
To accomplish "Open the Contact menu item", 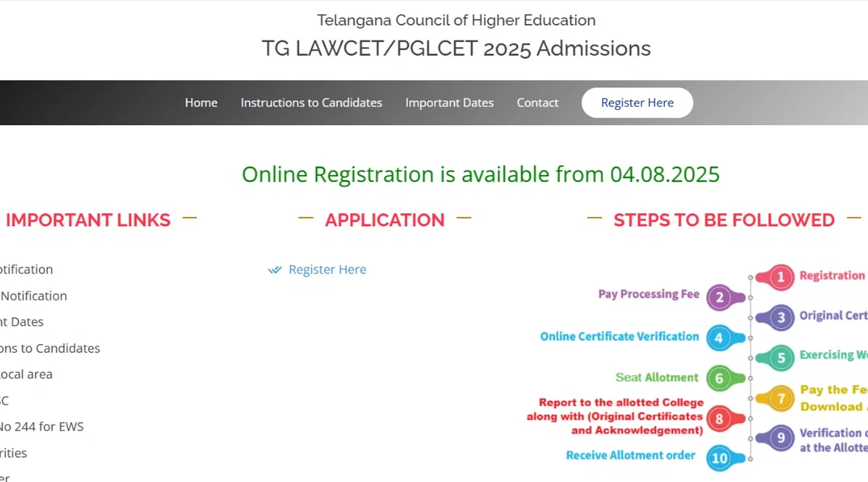I will click(x=537, y=103).
